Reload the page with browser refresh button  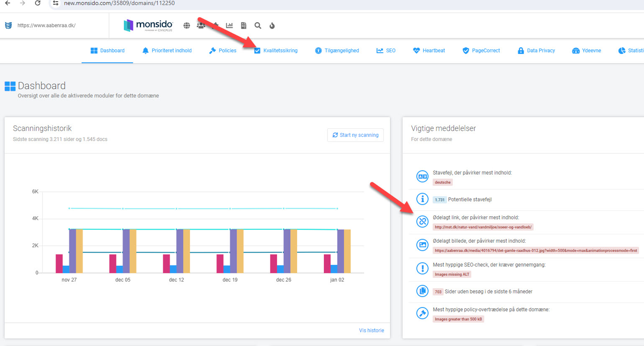pyautogui.click(x=38, y=3)
